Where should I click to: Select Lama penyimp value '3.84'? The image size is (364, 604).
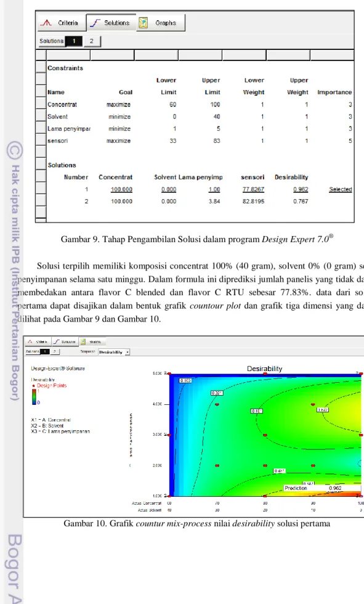coord(214,202)
